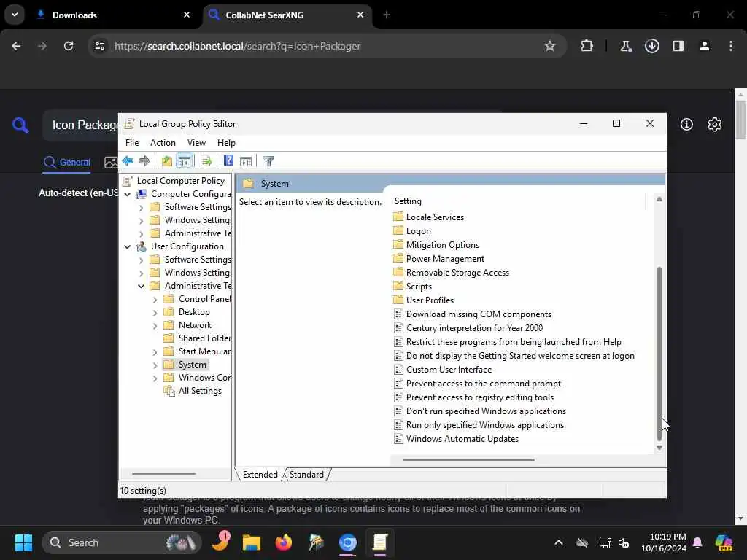Screen dimensions: 747x560
Task: Open SearXNG info icon
Action: 686,124
